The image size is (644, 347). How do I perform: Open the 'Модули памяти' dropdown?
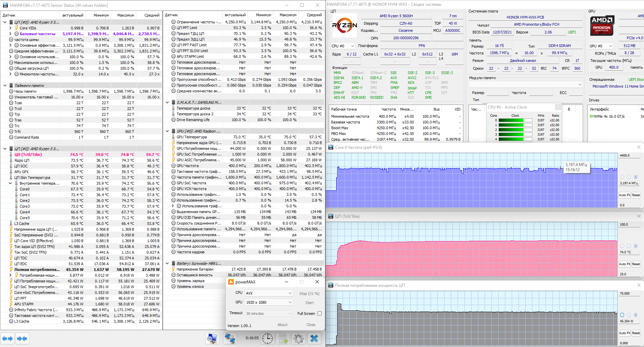[525, 84]
